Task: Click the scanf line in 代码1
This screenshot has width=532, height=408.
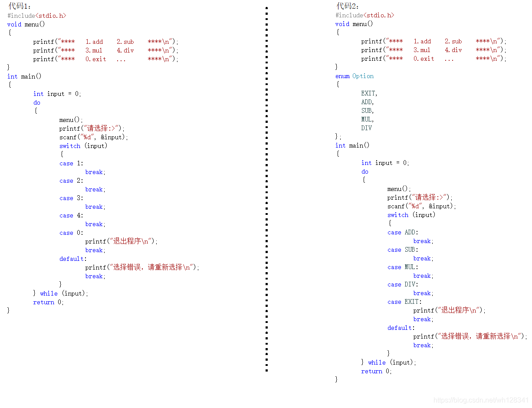Action: point(94,137)
